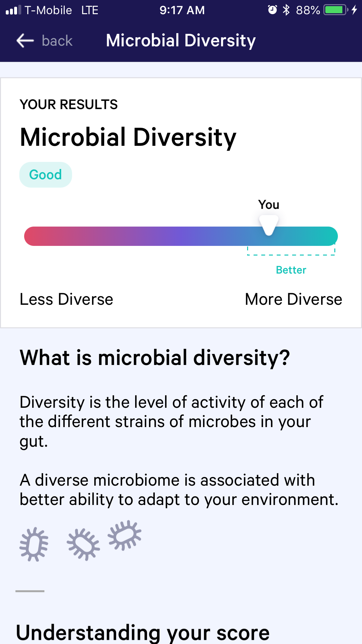Tap the Understanding your score heading
This screenshot has height=644, width=362.
(x=143, y=633)
